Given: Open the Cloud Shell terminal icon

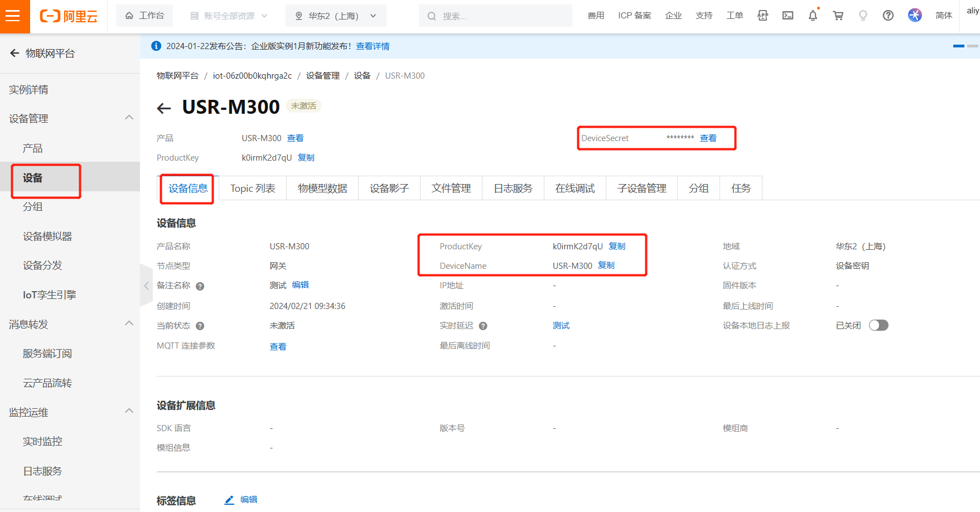Looking at the screenshot, I should click(x=788, y=16).
